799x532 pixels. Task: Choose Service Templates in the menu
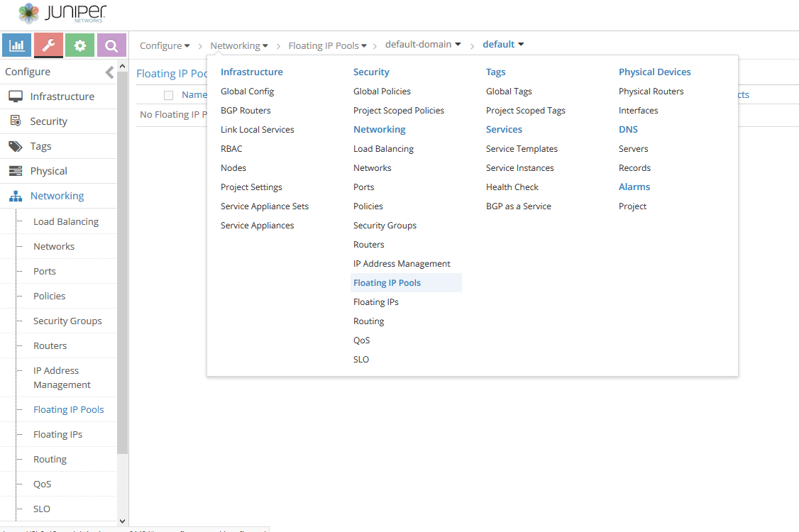522,149
